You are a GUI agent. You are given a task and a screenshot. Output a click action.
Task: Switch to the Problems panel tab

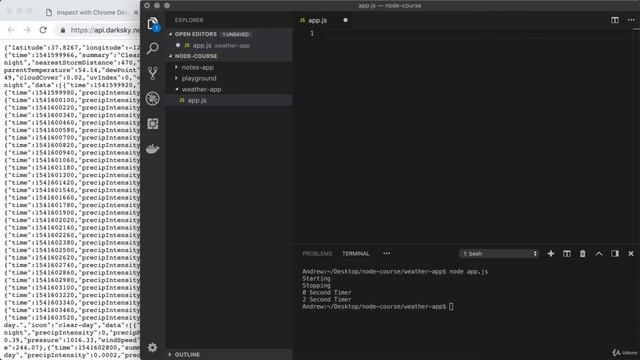coord(317,253)
